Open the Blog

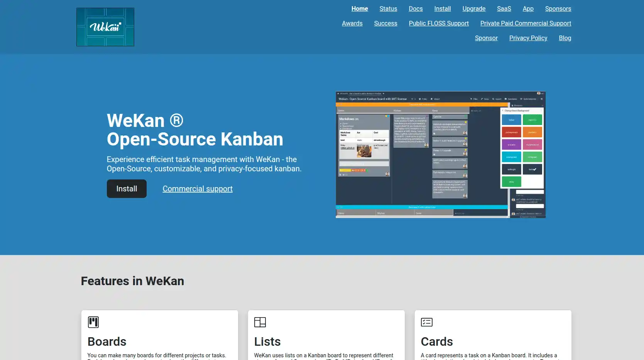[x=565, y=38]
